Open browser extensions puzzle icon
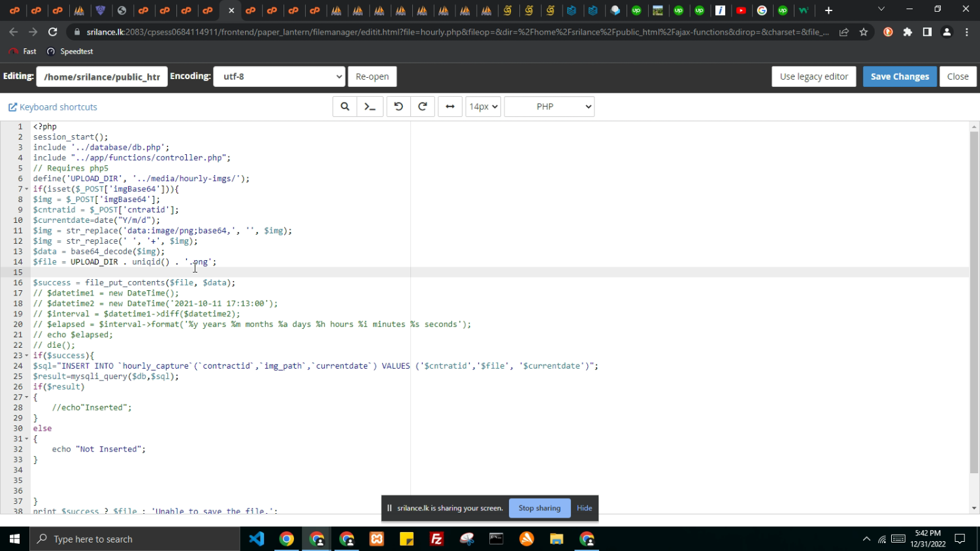Screen dimensions: 980x551 [907, 32]
